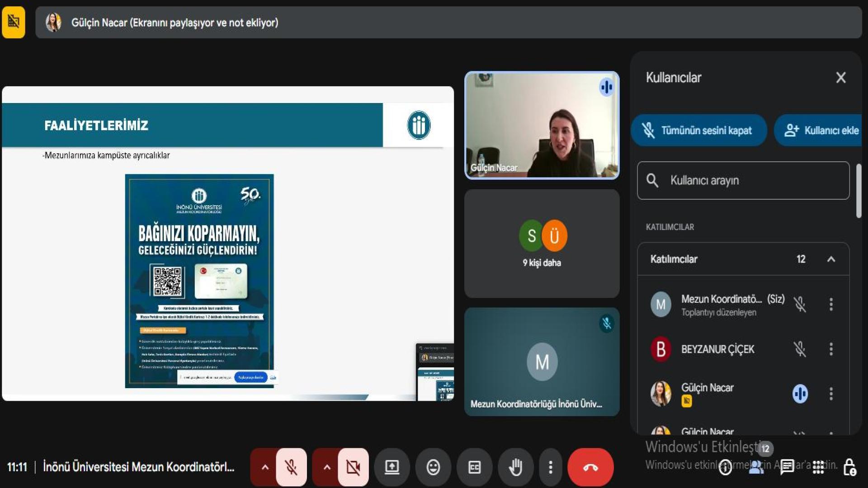Image resolution: width=868 pixels, height=488 pixels.
Task: Open the activities grid icon
Action: click(818, 467)
